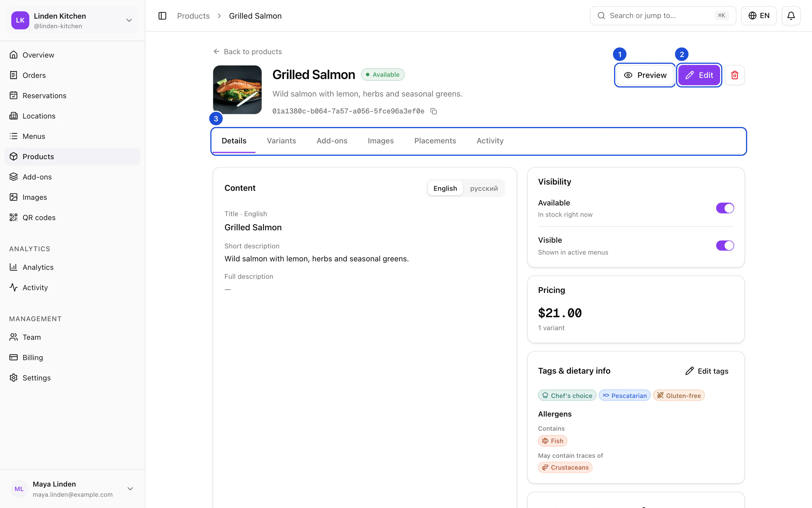Viewport: 812px width, 508px height.
Task: Open Locations section
Action: coord(72,116)
